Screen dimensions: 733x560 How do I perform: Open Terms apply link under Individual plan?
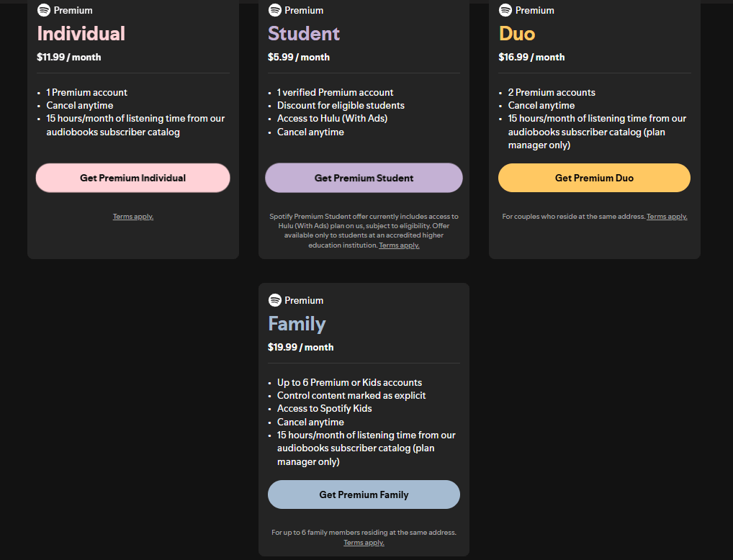coord(133,217)
